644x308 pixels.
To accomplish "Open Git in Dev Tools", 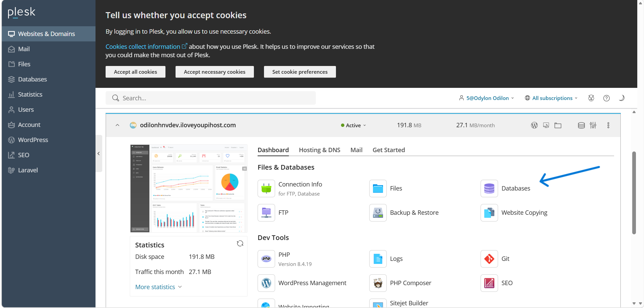I will [489, 259].
